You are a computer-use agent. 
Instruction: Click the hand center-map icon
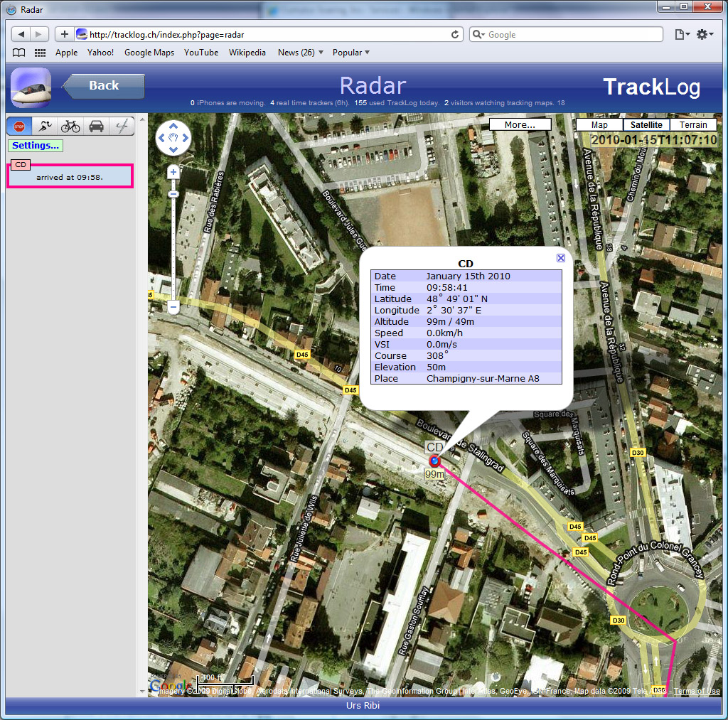click(x=173, y=138)
